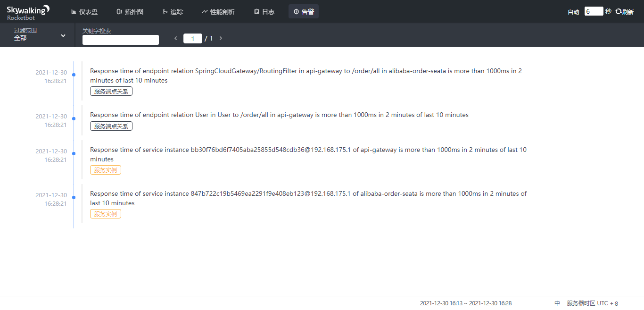Select the 'endpoint relation User in User' alarm message
644x310 pixels.
tap(279, 115)
